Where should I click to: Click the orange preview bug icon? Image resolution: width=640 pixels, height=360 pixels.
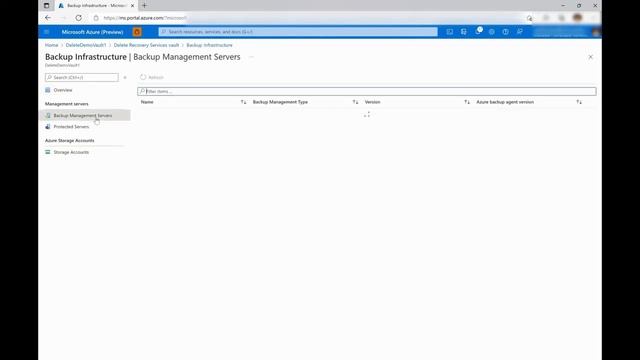coord(137,32)
